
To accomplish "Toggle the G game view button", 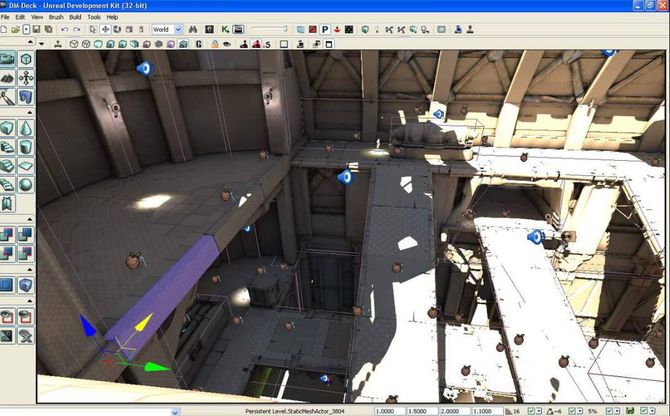I will pos(199,44).
